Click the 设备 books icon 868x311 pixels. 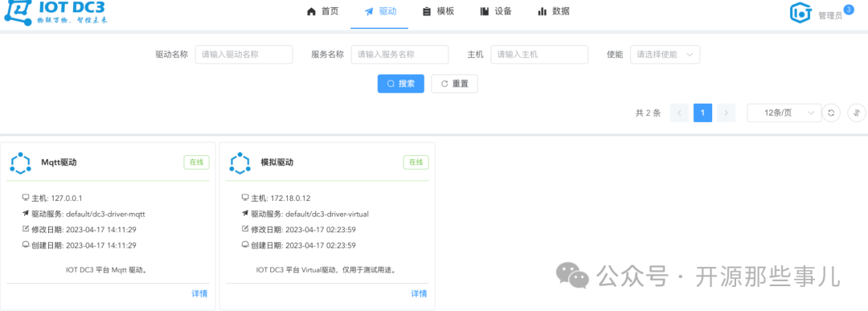485,11
